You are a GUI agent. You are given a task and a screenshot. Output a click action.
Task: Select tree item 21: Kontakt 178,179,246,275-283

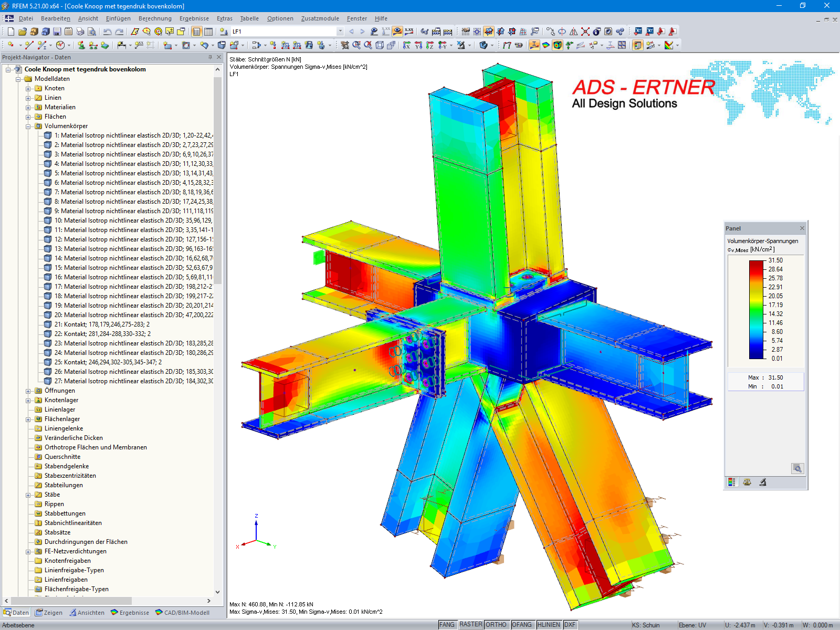[100, 324]
